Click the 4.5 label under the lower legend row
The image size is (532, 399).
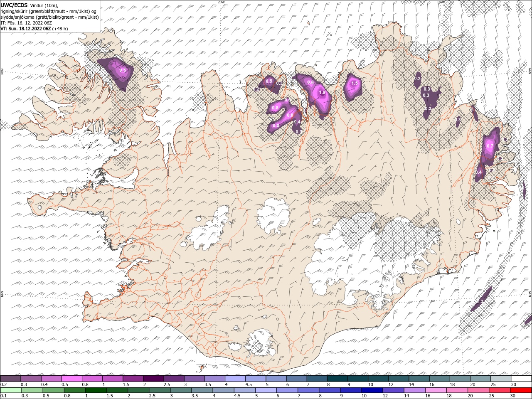237,396
